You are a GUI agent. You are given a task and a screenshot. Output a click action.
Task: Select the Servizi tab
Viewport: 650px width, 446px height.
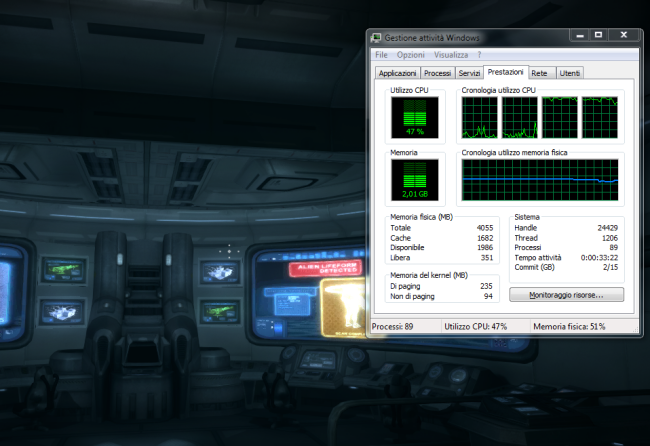469,73
